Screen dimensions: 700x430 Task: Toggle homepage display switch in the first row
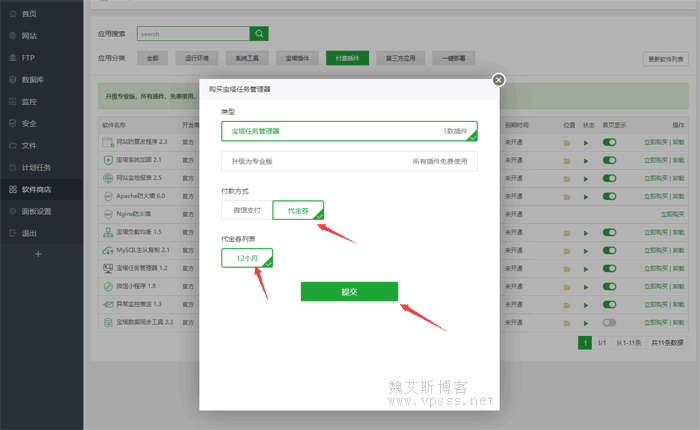tap(609, 143)
